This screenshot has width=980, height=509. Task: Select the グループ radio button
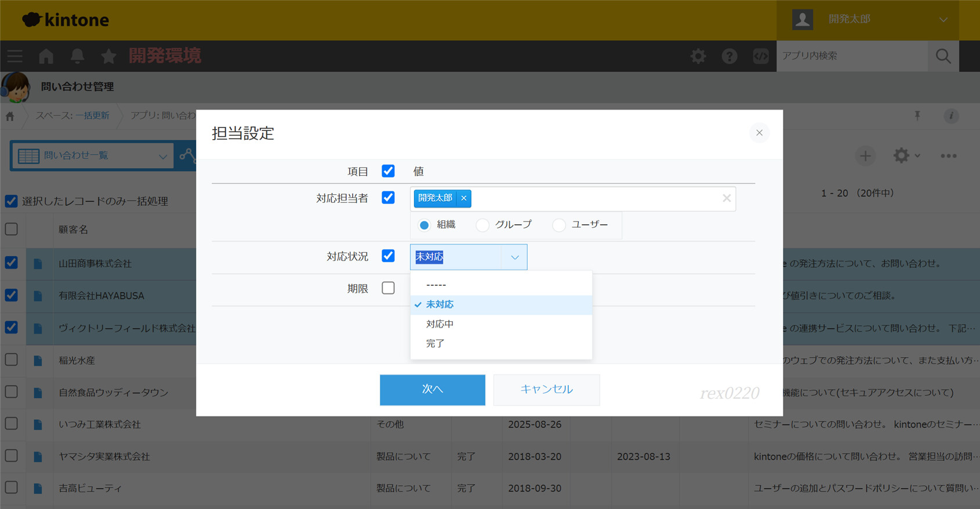pos(482,225)
